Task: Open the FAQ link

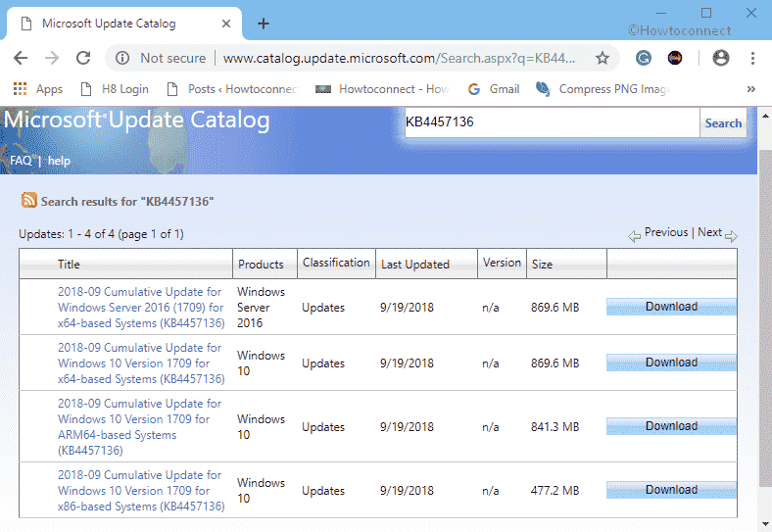Action: [21, 161]
